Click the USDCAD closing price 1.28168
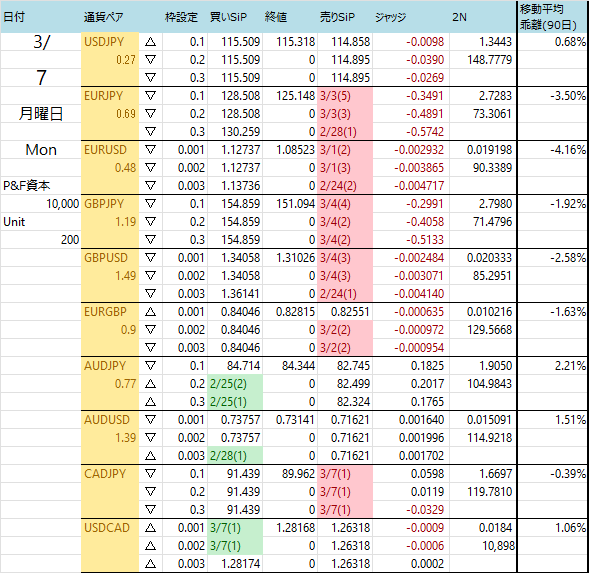The height and width of the screenshot is (573, 589). 296,528
